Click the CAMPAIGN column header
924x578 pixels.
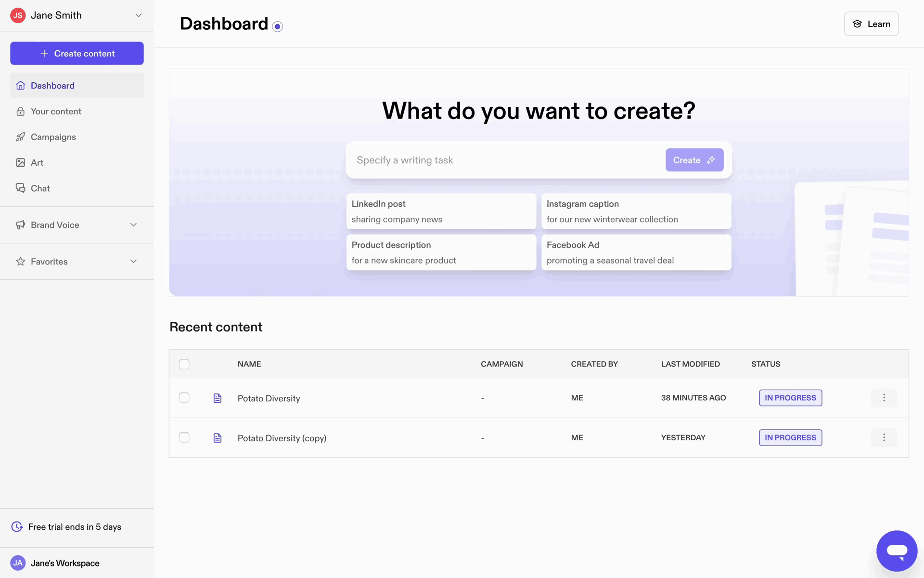click(x=502, y=364)
